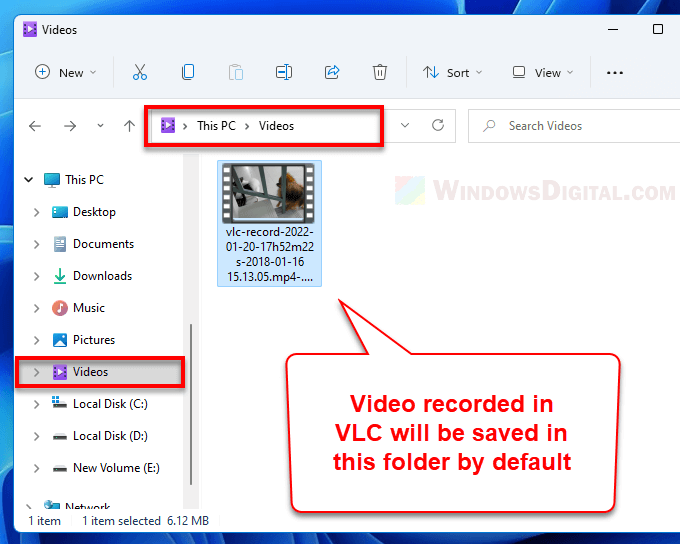
Task: Open the New item dropdown
Action: [x=66, y=72]
